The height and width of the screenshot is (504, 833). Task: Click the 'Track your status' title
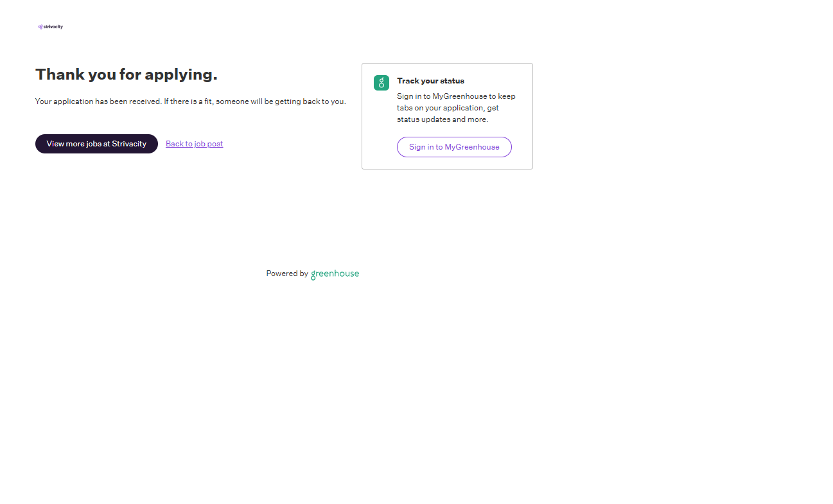tap(430, 81)
